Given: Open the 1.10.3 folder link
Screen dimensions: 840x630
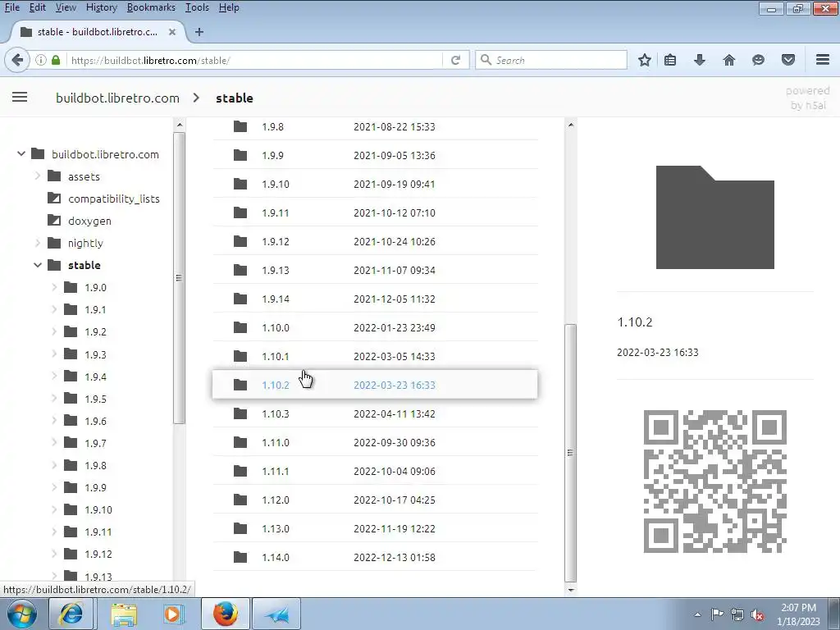Looking at the screenshot, I should pos(276,413).
